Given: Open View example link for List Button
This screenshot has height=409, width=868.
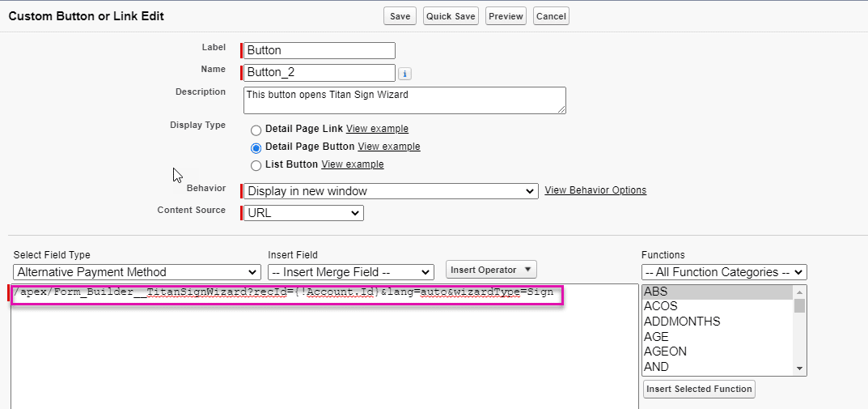Looking at the screenshot, I should click(x=352, y=164).
